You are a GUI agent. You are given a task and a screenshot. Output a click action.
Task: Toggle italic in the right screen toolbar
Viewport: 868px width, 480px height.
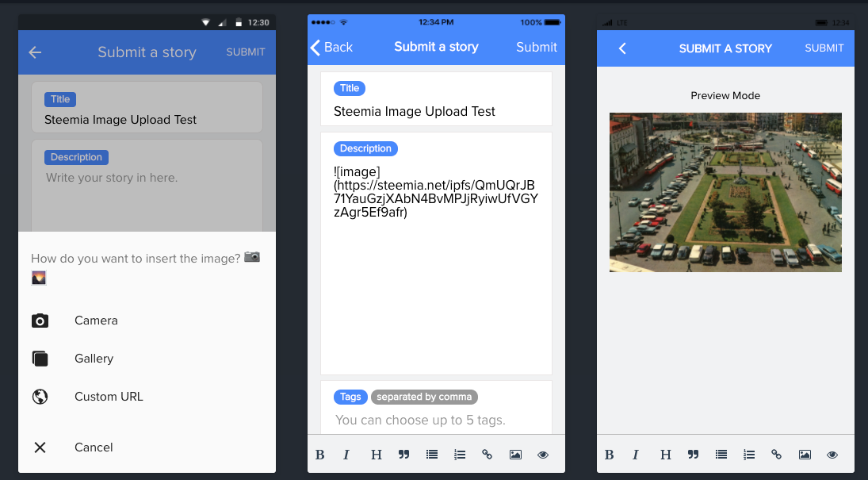(636, 455)
